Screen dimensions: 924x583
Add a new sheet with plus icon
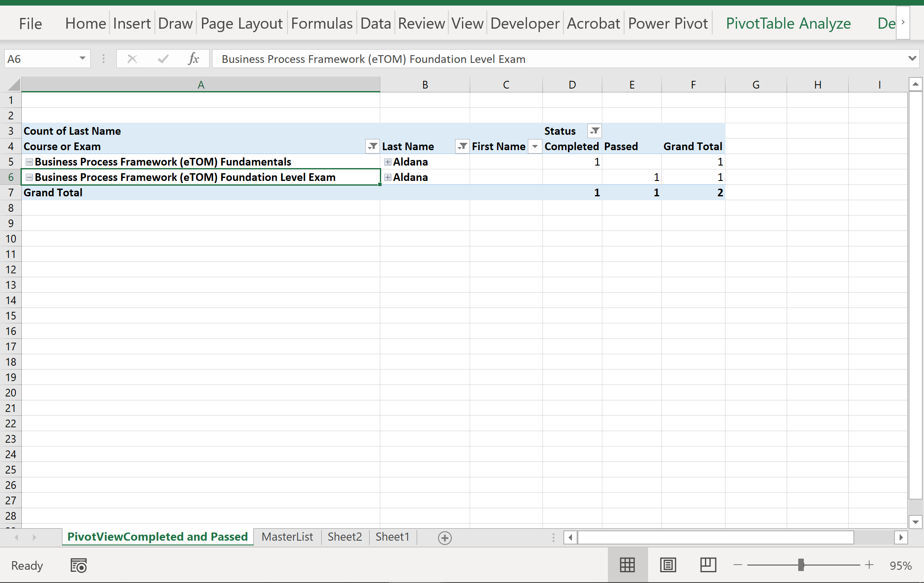(444, 538)
